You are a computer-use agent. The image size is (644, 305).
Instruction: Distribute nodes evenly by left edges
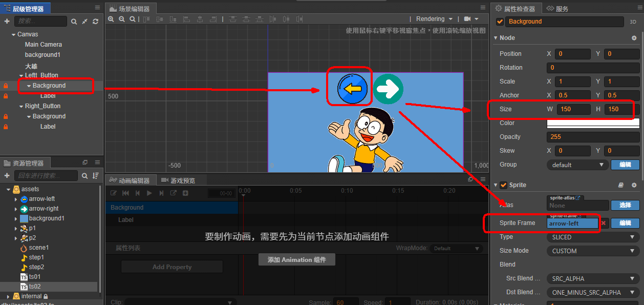pos(273,19)
